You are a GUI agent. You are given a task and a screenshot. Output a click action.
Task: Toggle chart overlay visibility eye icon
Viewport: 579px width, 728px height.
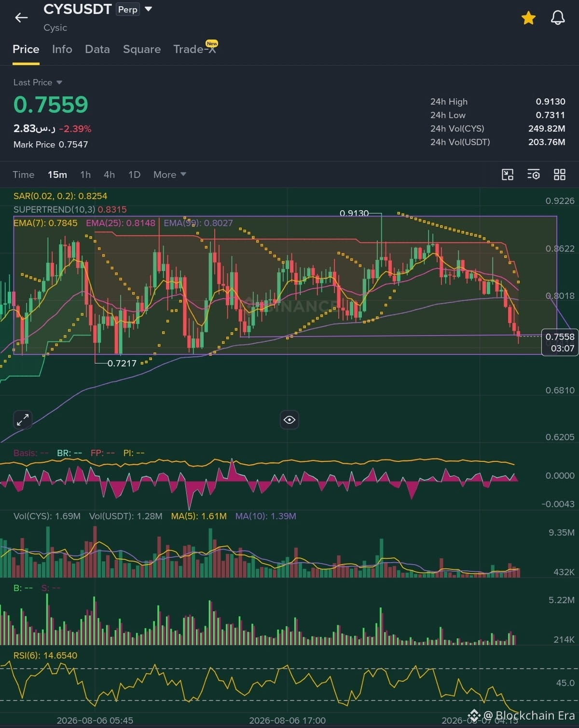point(289,419)
